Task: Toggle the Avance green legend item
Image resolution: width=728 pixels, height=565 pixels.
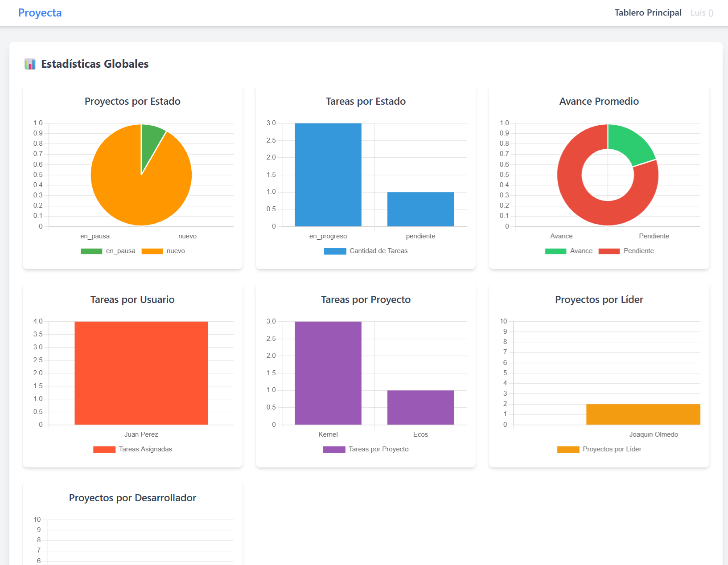Action: (555, 251)
